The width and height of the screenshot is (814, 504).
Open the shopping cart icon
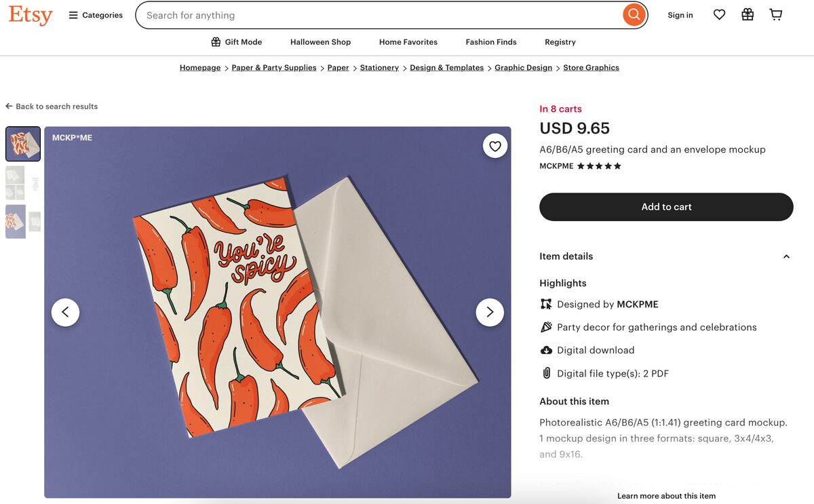(x=775, y=14)
